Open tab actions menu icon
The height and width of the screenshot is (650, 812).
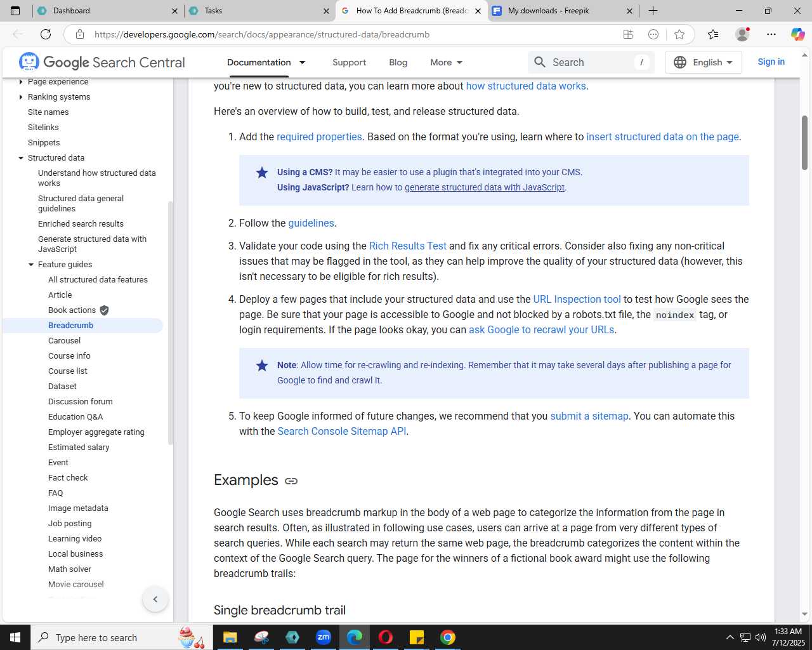(x=15, y=11)
